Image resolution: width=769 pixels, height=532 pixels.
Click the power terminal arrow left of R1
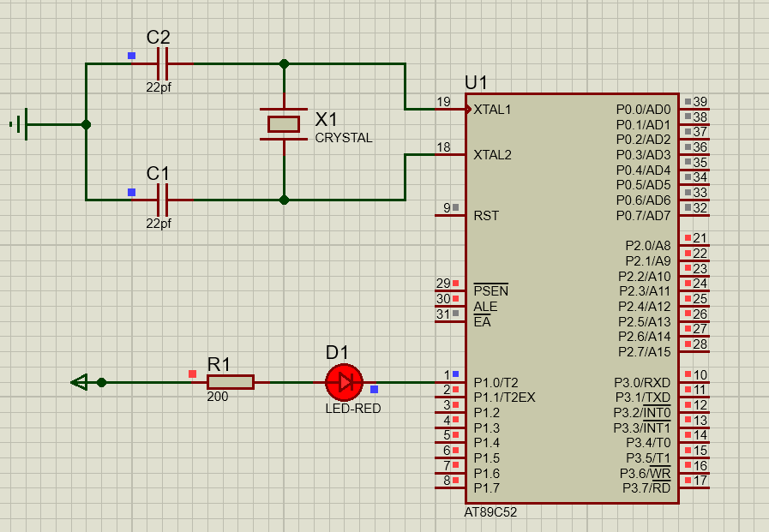pos(80,382)
